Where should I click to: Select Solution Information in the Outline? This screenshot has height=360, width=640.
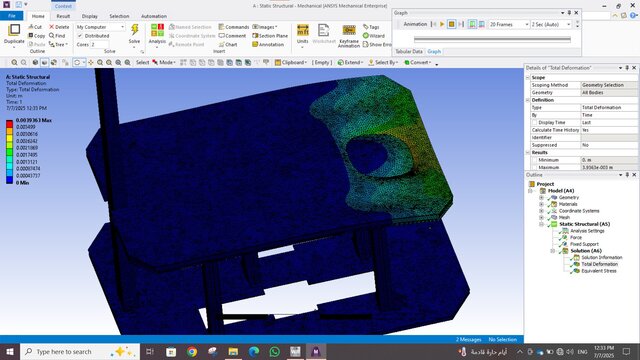tap(602, 258)
